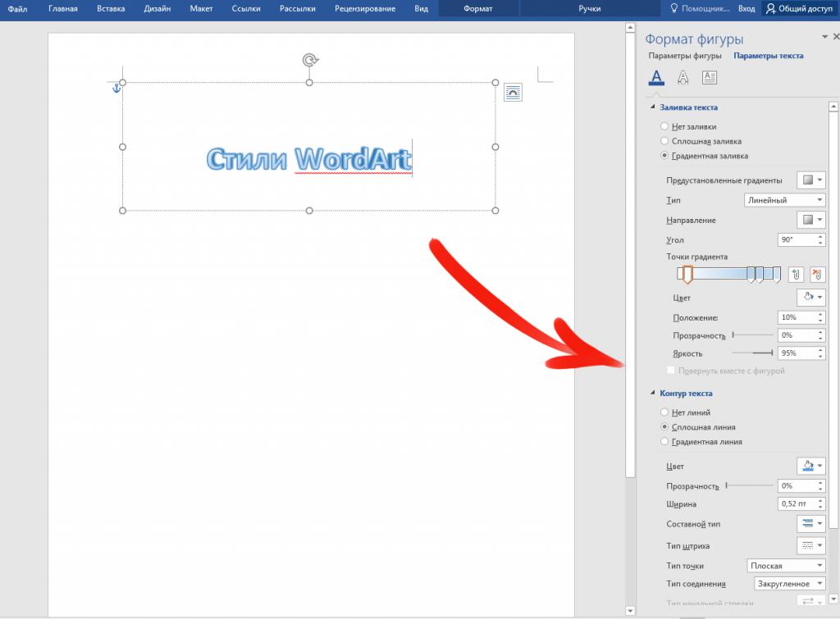The image size is (840, 619).
Task: Click the rotation handle above the text box
Action: pyautogui.click(x=309, y=60)
